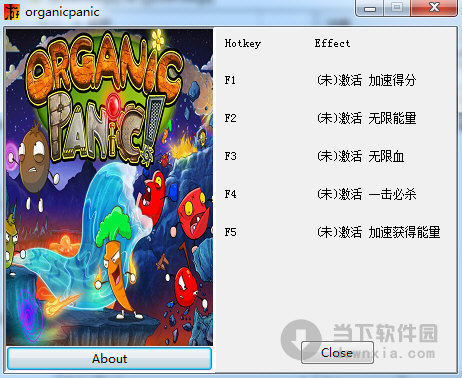Click the Hotkey column header
462x378 pixels.
pyautogui.click(x=243, y=44)
